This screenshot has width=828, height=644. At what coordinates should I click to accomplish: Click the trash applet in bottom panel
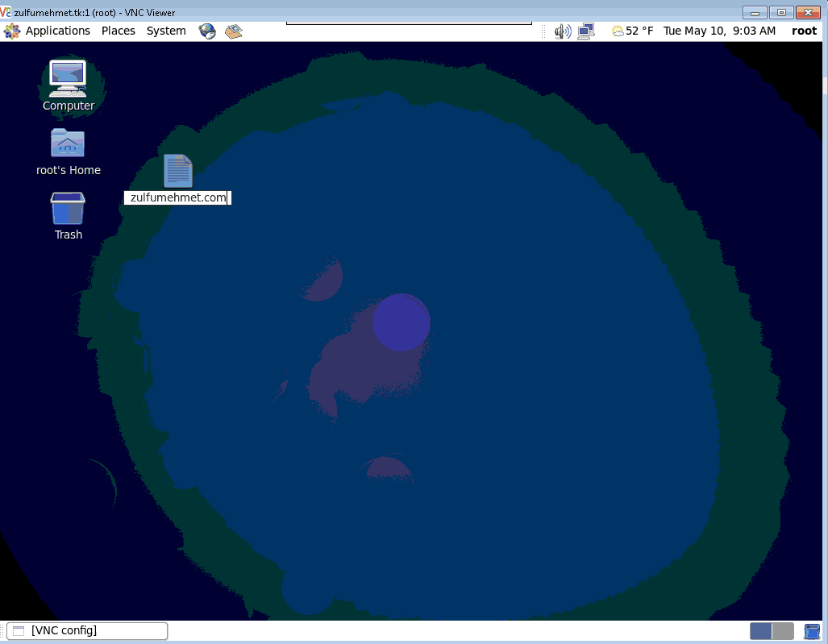click(x=812, y=631)
